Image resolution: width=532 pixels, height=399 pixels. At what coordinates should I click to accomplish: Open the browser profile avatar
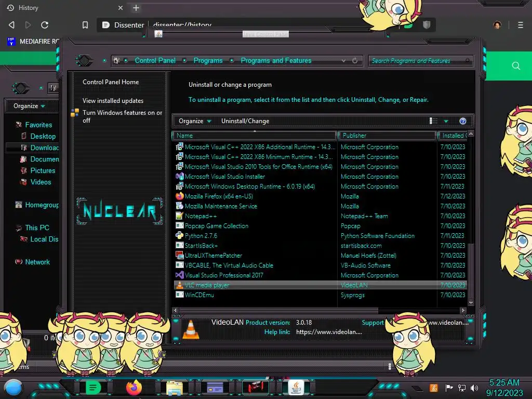pos(497,25)
